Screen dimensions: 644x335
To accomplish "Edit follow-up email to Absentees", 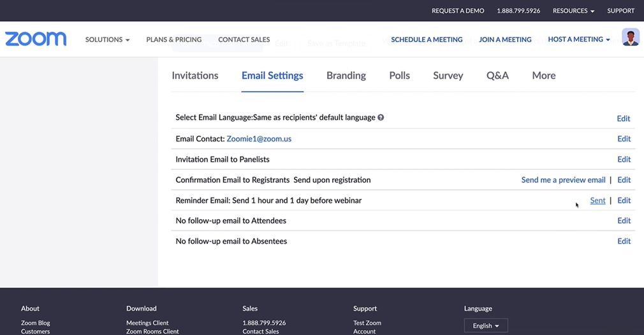I will (624, 241).
